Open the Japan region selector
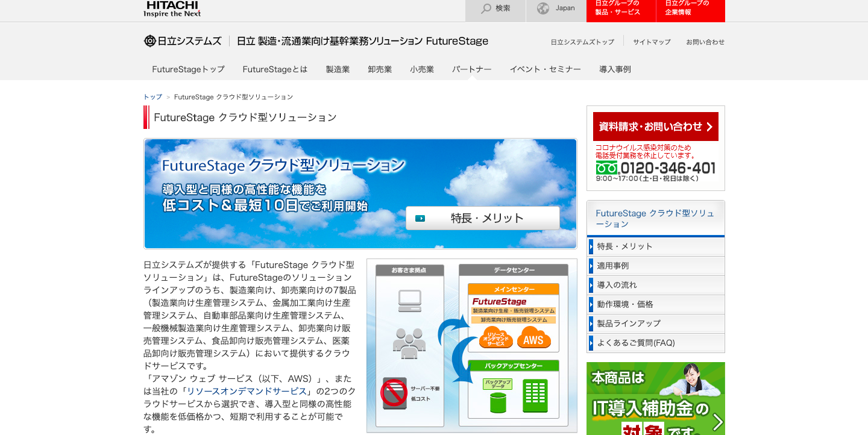 (556, 11)
